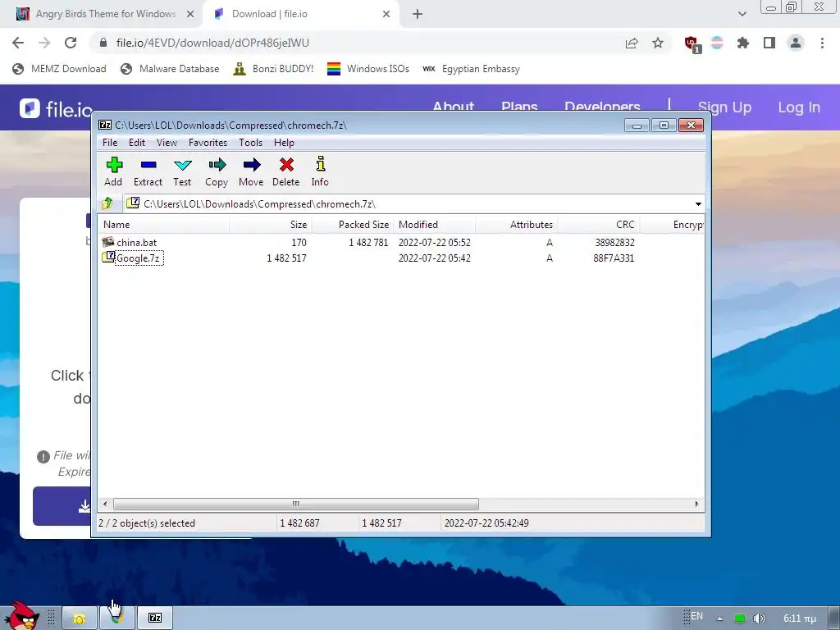840x630 pixels.
Task: Click the scroll-left arrow in file list
Action: coord(105,504)
